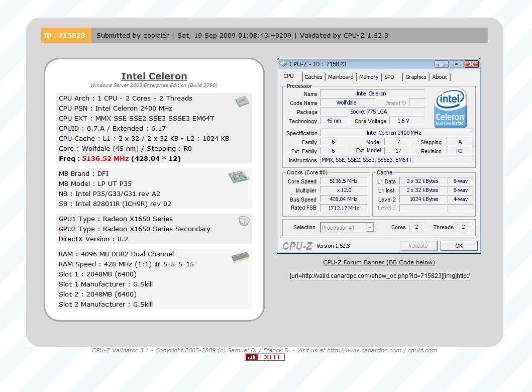Click the BB code URL text field

(379, 275)
